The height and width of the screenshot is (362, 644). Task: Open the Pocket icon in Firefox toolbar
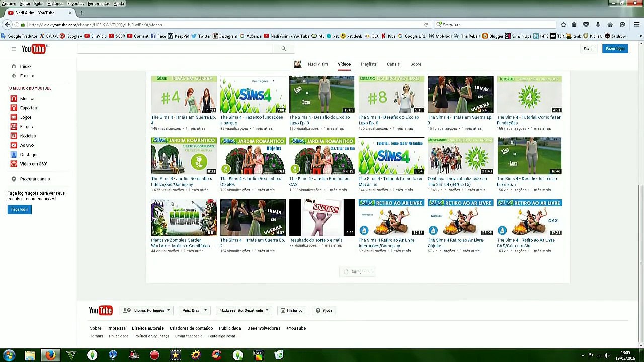[586, 25]
